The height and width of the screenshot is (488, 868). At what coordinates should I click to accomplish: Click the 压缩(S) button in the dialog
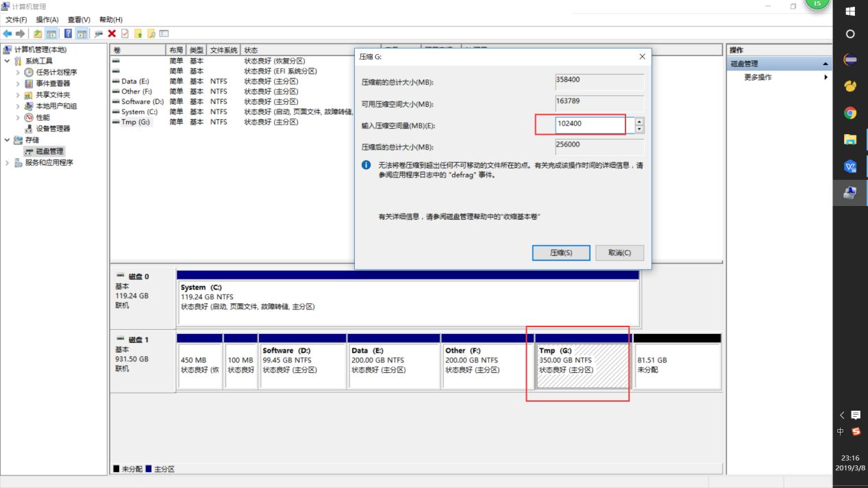(560, 253)
